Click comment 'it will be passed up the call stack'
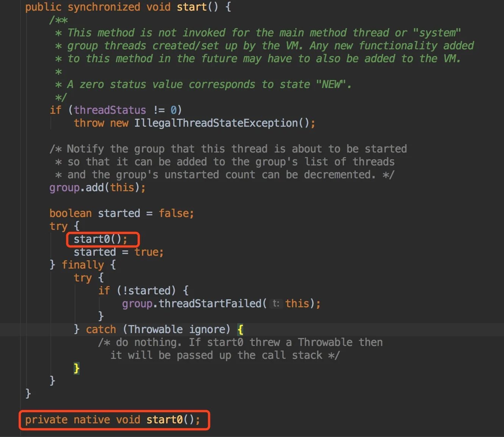The width and height of the screenshot is (504, 437). pos(216,355)
